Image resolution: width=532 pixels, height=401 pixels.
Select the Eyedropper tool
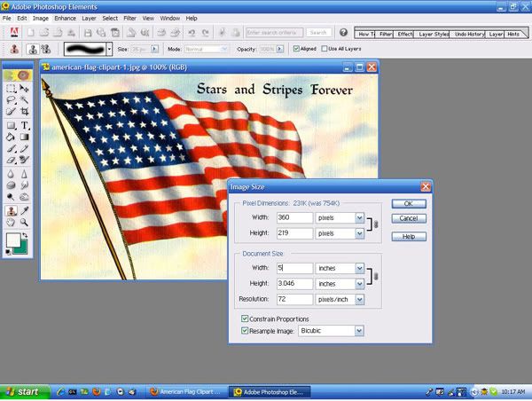[24, 211]
